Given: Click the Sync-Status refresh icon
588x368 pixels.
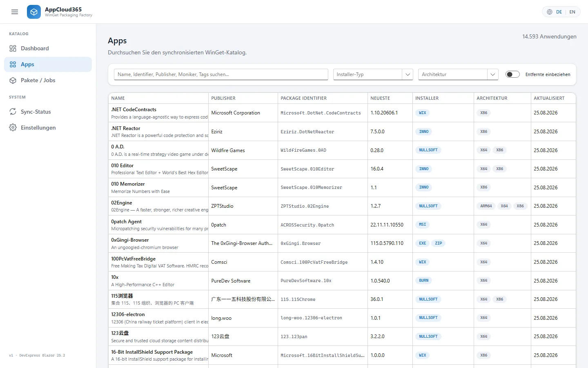Looking at the screenshot, I should pos(13,112).
